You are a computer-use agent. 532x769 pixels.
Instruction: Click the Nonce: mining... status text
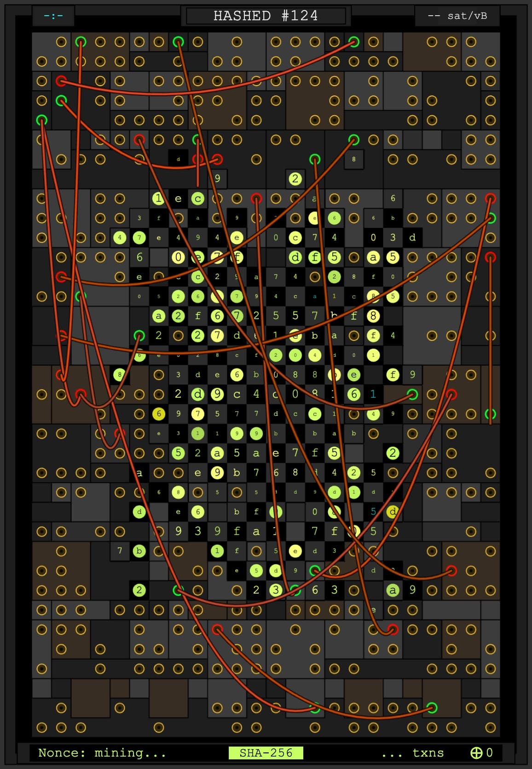point(102,752)
